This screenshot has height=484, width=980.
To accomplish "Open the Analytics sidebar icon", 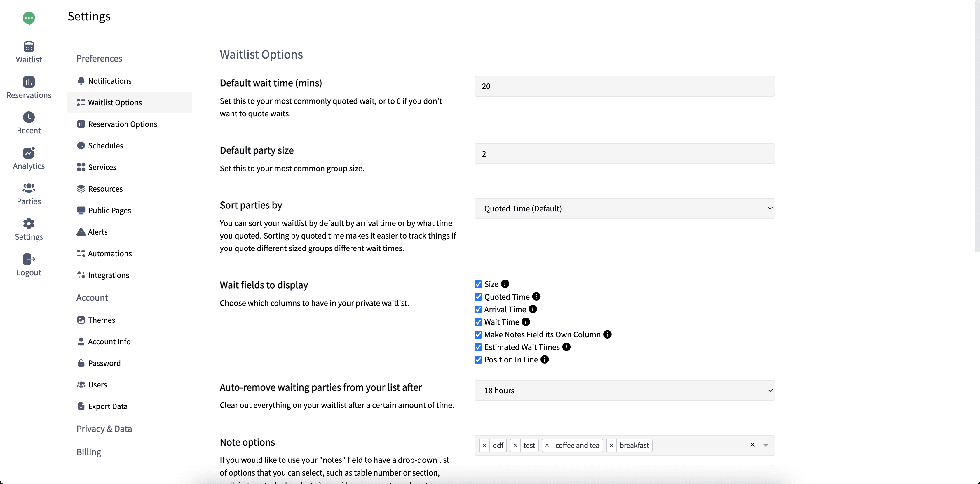I will 29,153.
